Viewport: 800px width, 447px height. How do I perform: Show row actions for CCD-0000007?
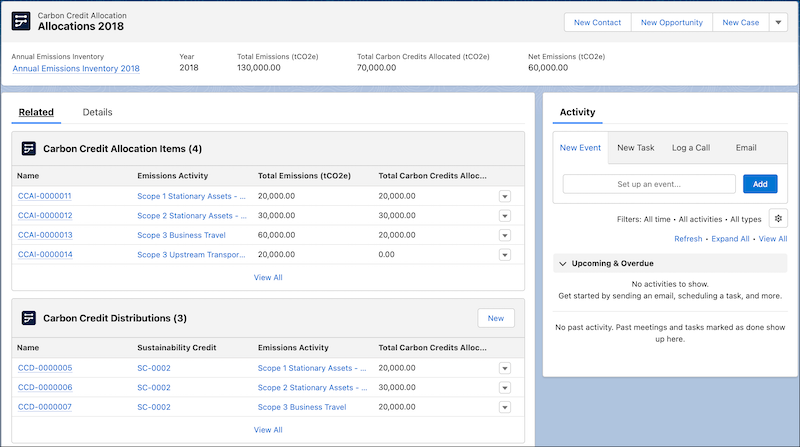504,407
